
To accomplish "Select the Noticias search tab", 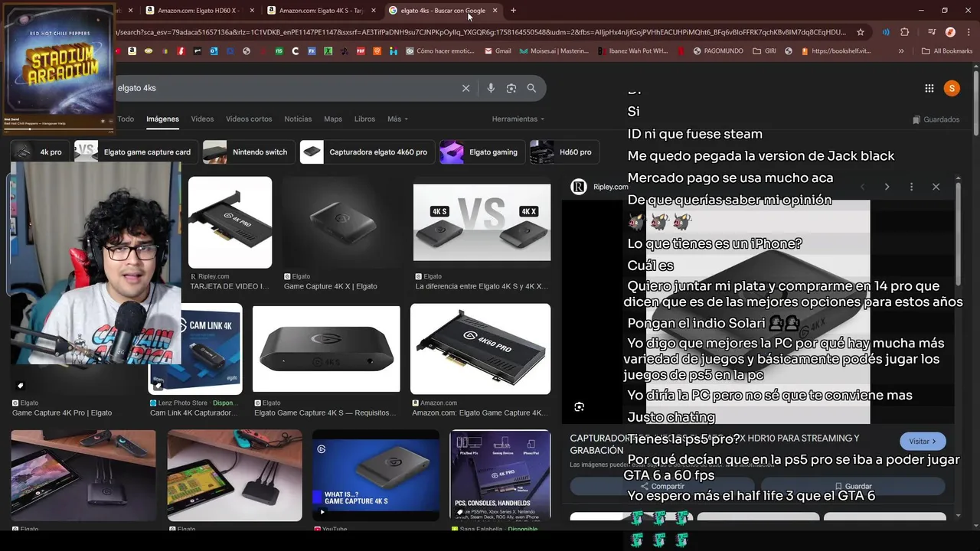I will pos(298,119).
